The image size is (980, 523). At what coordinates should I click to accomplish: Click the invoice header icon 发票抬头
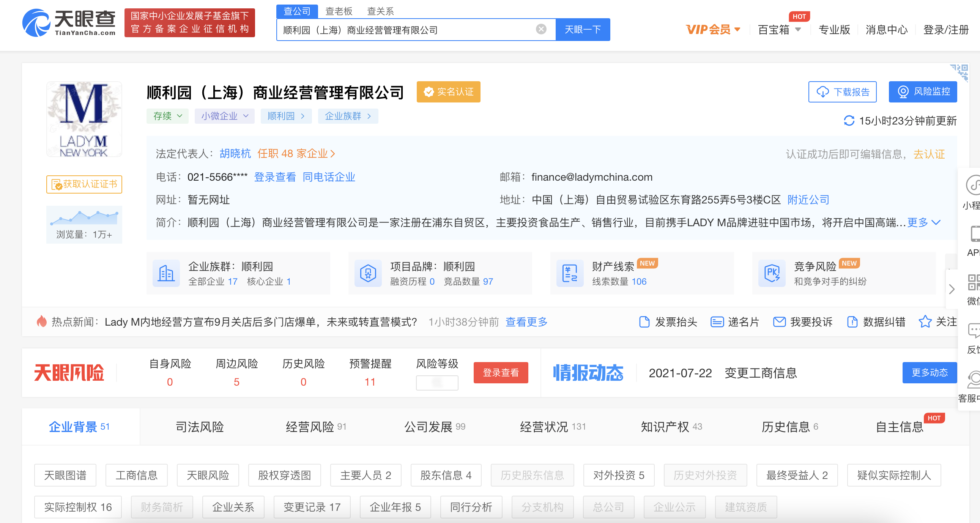(x=644, y=322)
